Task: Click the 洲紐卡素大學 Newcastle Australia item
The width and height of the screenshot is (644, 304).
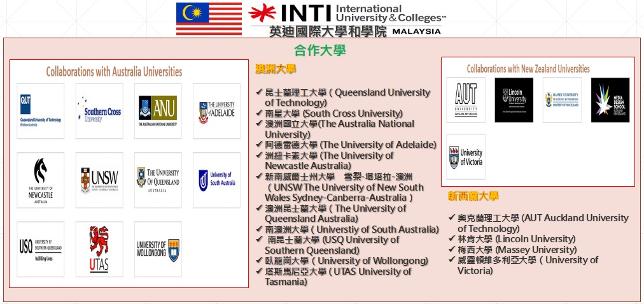Action: click(325, 161)
